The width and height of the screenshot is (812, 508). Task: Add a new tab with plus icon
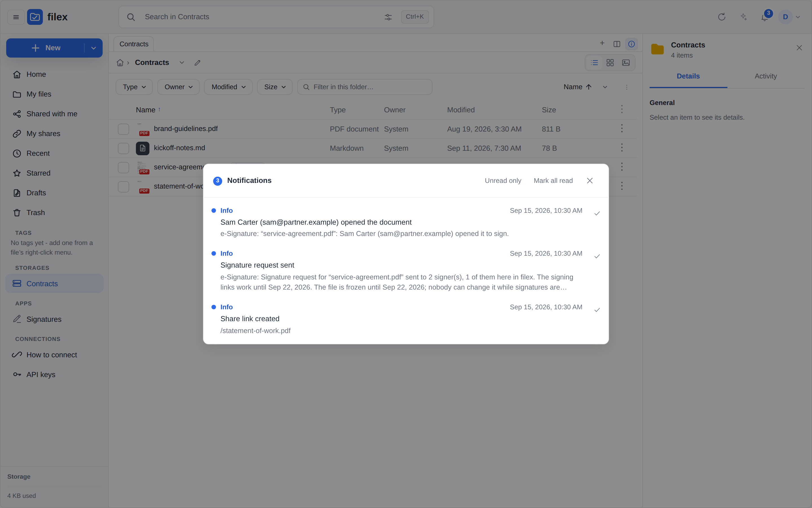pos(602,43)
